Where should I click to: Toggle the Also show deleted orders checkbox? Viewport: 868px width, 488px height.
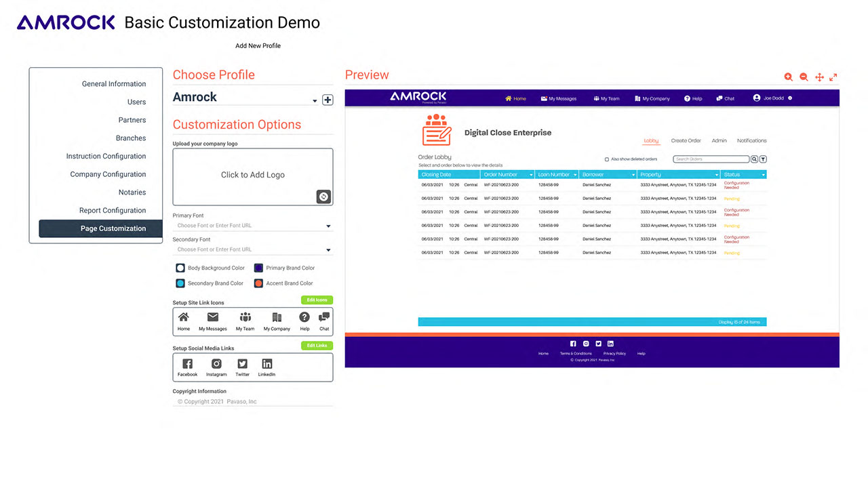607,159
